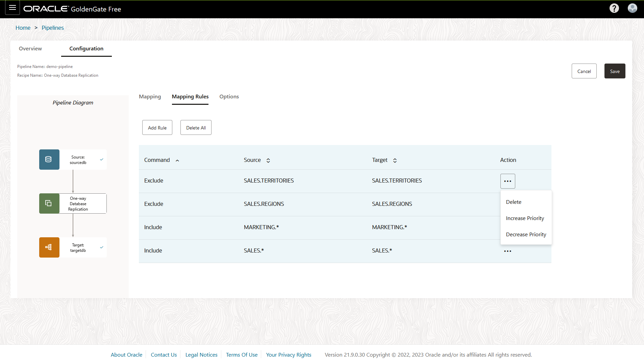Select the Source: sourcedb node label

click(x=78, y=160)
